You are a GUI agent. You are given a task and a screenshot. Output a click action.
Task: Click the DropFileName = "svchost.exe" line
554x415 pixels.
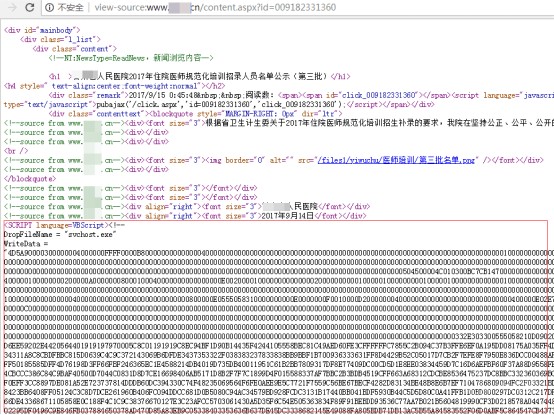point(60,235)
